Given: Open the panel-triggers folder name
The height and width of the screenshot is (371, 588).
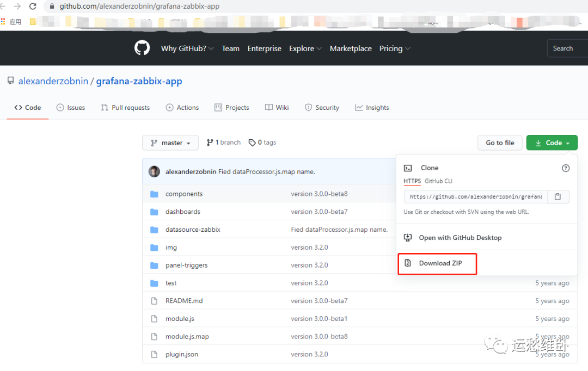Looking at the screenshot, I should pyautogui.click(x=186, y=265).
